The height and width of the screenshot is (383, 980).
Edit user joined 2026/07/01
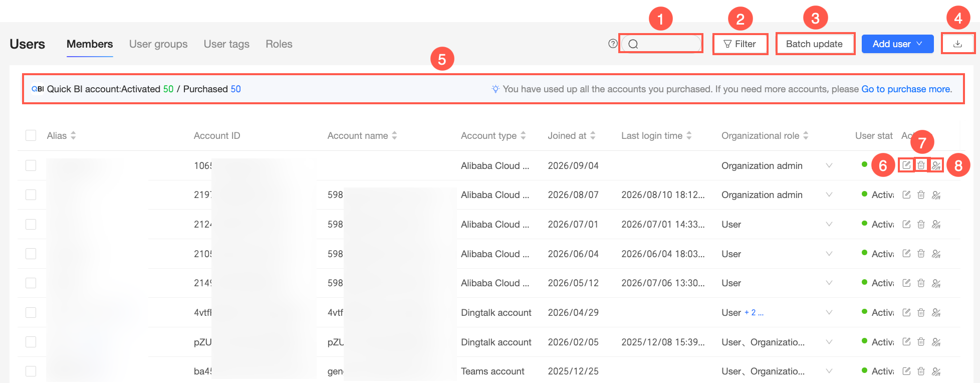pos(906,224)
